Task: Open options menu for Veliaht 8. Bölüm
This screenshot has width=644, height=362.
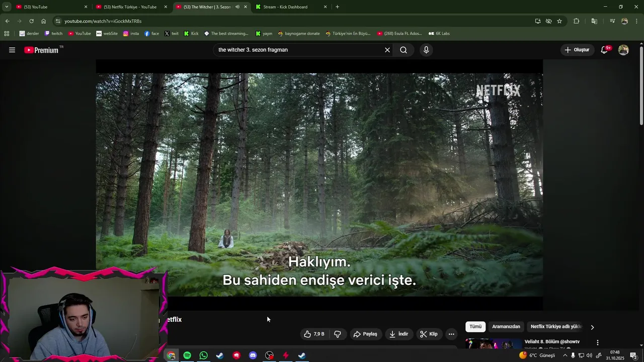Action: tap(598, 342)
